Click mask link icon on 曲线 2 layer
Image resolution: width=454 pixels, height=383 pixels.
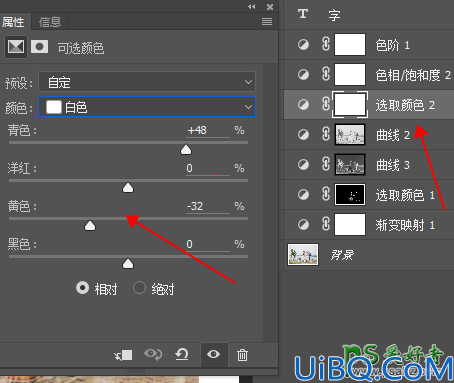tap(326, 134)
